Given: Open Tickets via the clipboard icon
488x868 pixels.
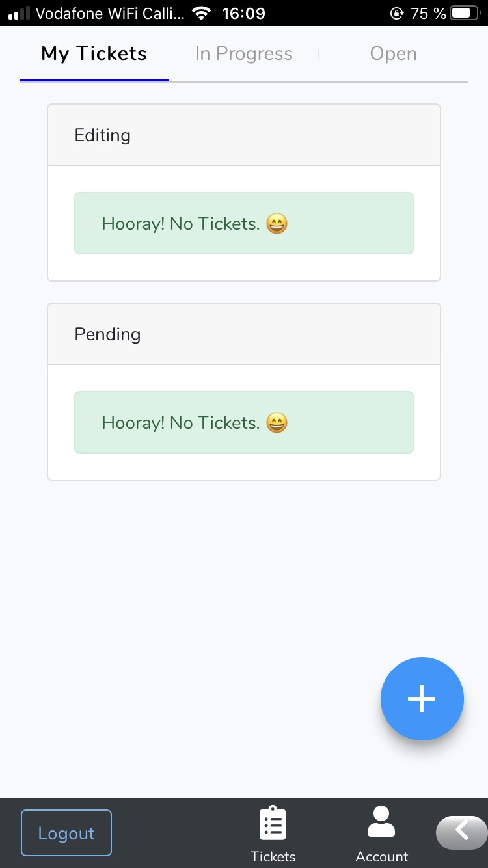Looking at the screenshot, I should (x=273, y=824).
